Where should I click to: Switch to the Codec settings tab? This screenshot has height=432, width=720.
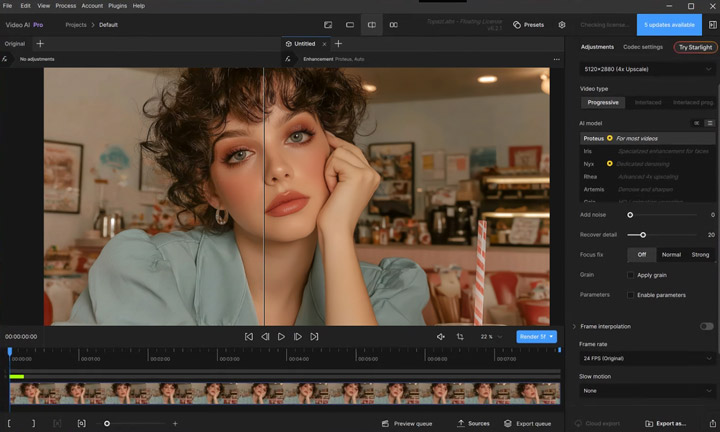pos(643,47)
